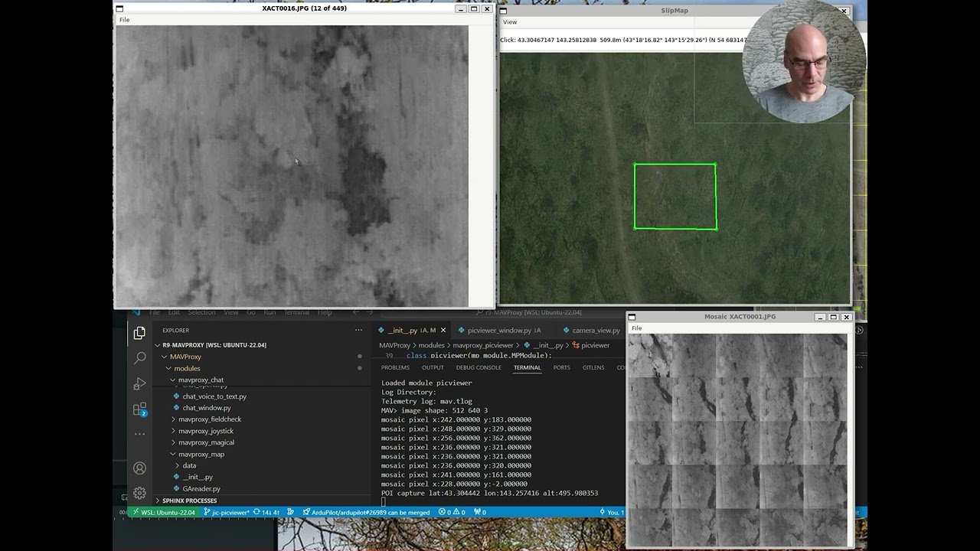980x551 pixels.
Task: Open the Terminal menu in VS Code
Action: tap(297, 312)
